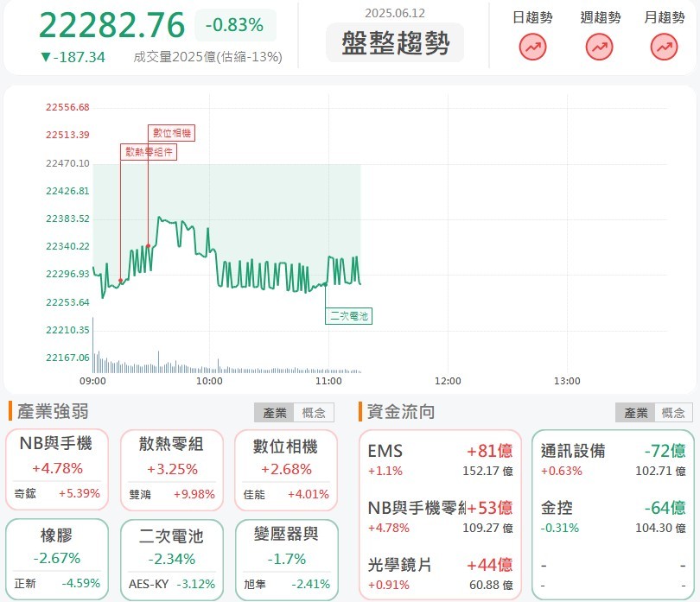
Task: Open the 橡膠 -2.67% industry card
Action: pyautogui.click(x=57, y=559)
